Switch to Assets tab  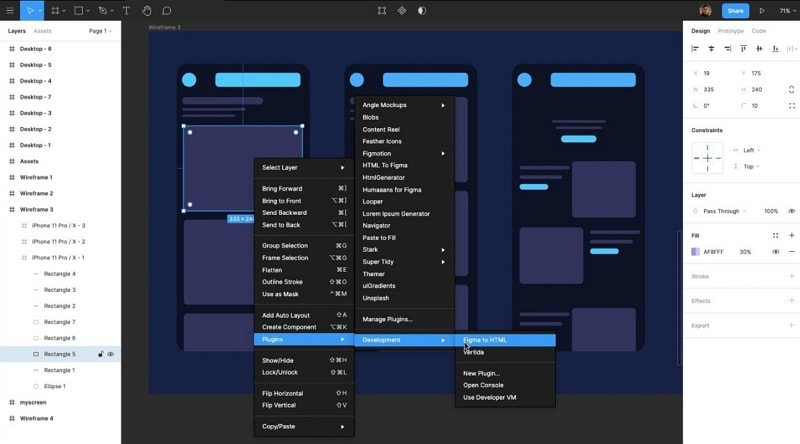(x=42, y=31)
